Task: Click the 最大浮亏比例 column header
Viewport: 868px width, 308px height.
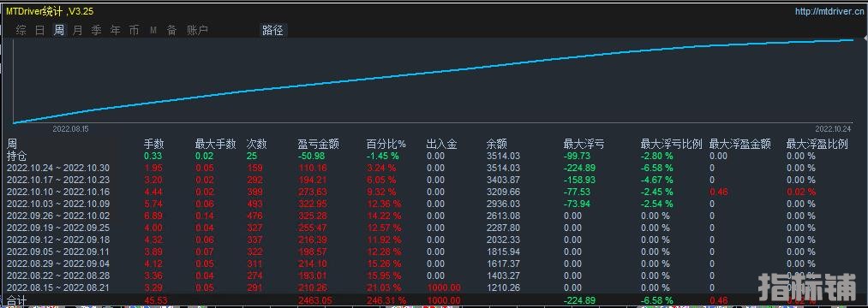Action: pos(672,145)
